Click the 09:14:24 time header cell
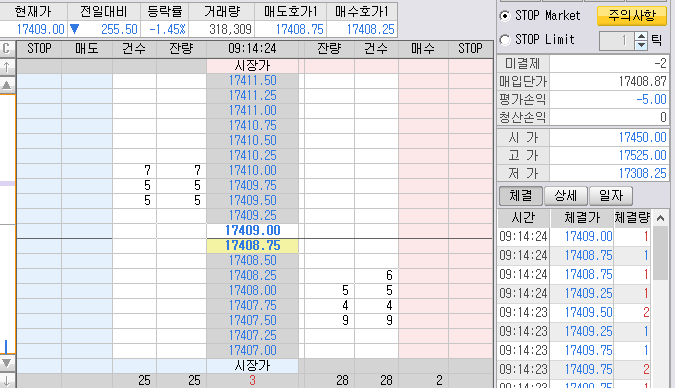Screen dimensions: 675x388 click(x=252, y=49)
